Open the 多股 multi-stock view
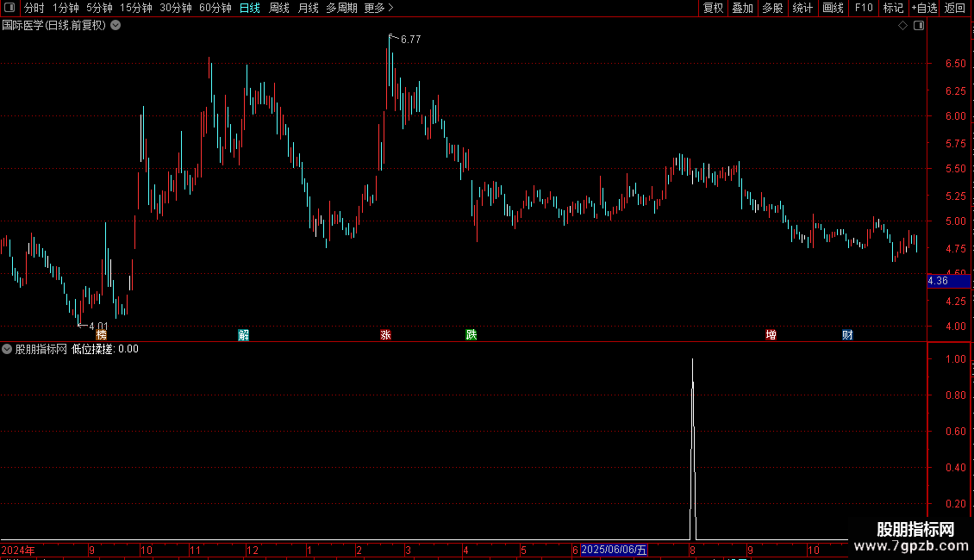Screen dimensions: 974x560 click(x=773, y=8)
